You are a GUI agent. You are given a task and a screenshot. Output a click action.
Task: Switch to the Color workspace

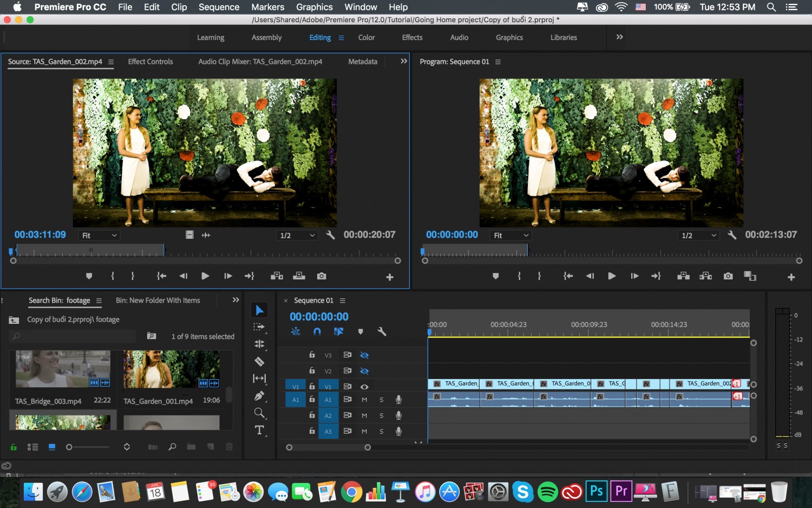coord(366,37)
